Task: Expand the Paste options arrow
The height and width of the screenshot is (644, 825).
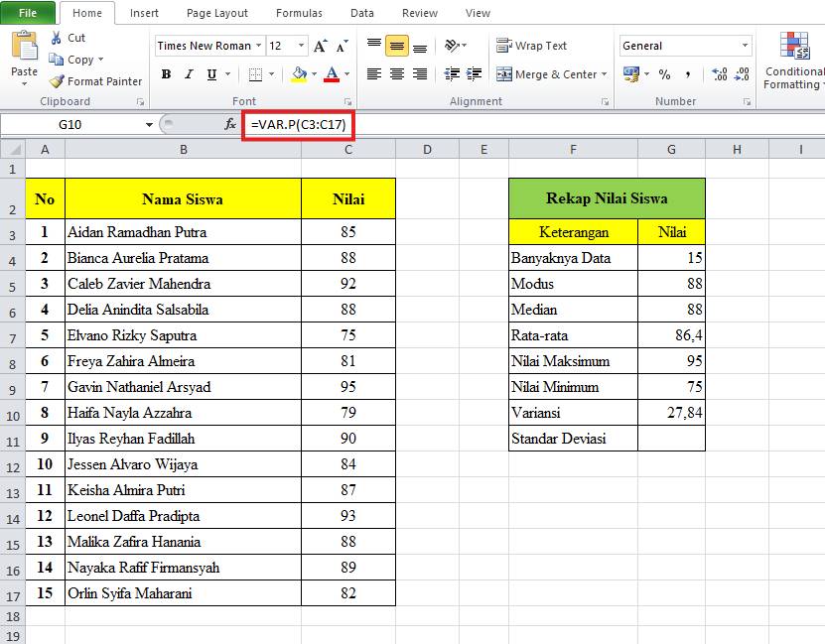Action: click(x=24, y=83)
